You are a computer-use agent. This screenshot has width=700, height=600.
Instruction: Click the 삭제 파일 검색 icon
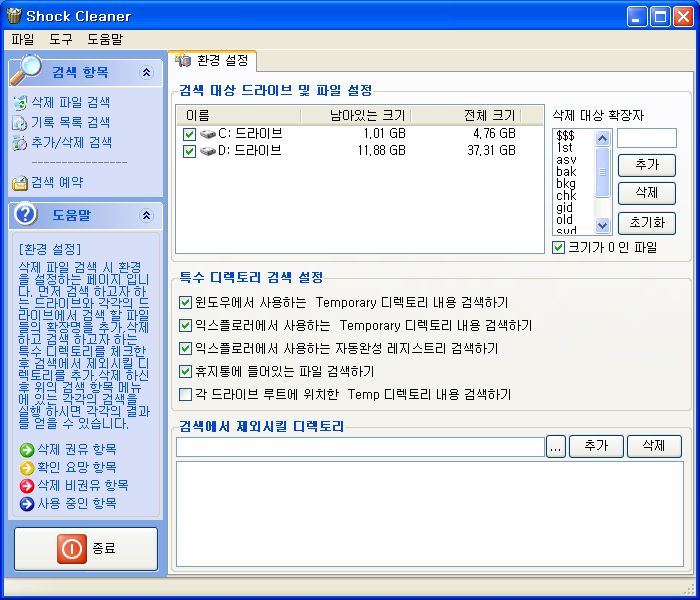(20, 103)
